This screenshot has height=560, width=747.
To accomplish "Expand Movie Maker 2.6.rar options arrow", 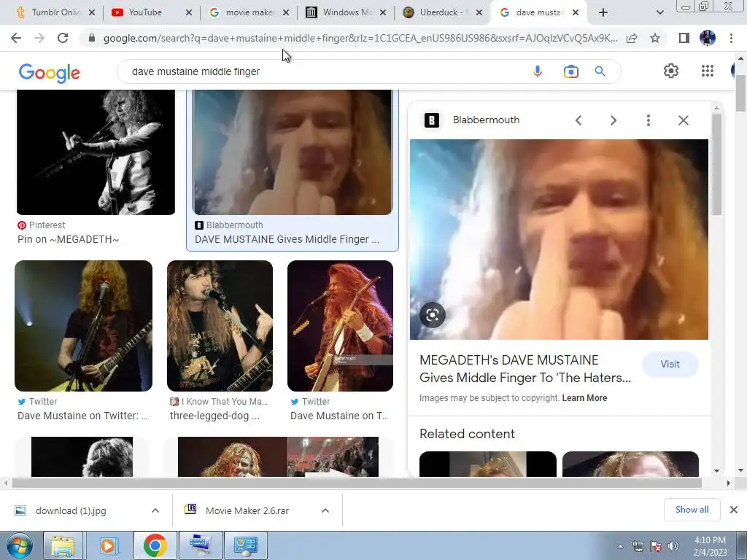I will pyautogui.click(x=325, y=510).
